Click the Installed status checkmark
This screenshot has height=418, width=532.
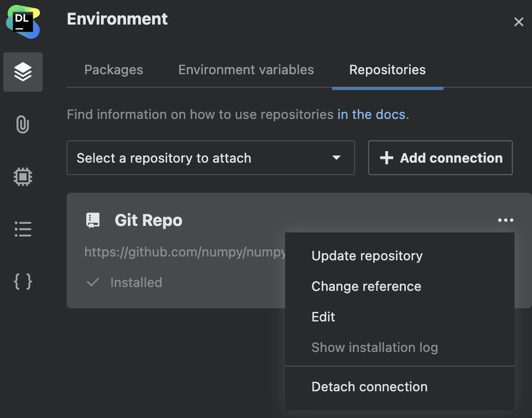pos(92,282)
